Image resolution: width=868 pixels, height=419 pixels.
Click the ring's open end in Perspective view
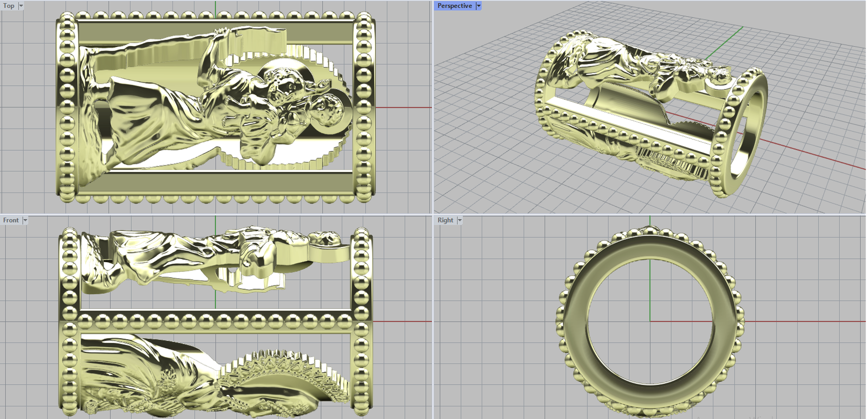point(746,130)
